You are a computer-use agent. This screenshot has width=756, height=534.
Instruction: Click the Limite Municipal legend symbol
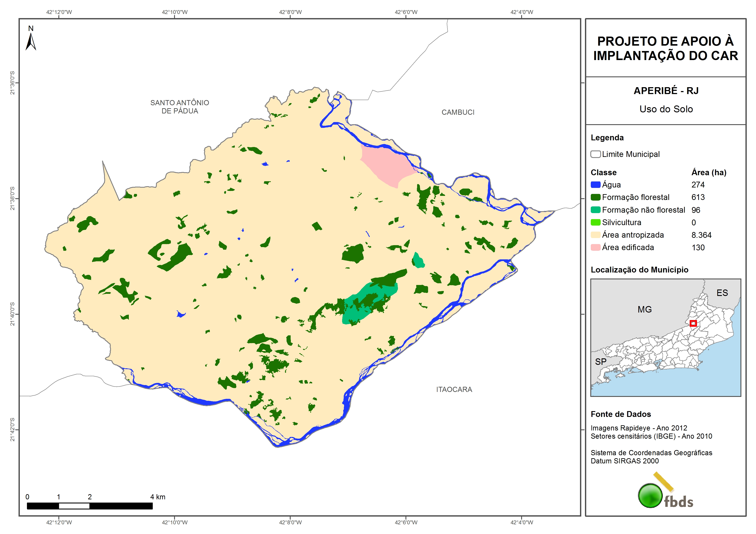pyautogui.click(x=595, y=154)
